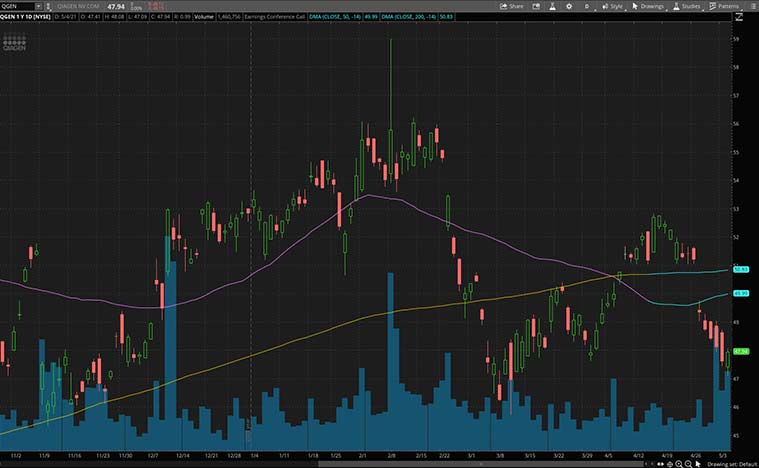Open the D timeframe selector
Screen dimensions: 759x468
point(587,6)
